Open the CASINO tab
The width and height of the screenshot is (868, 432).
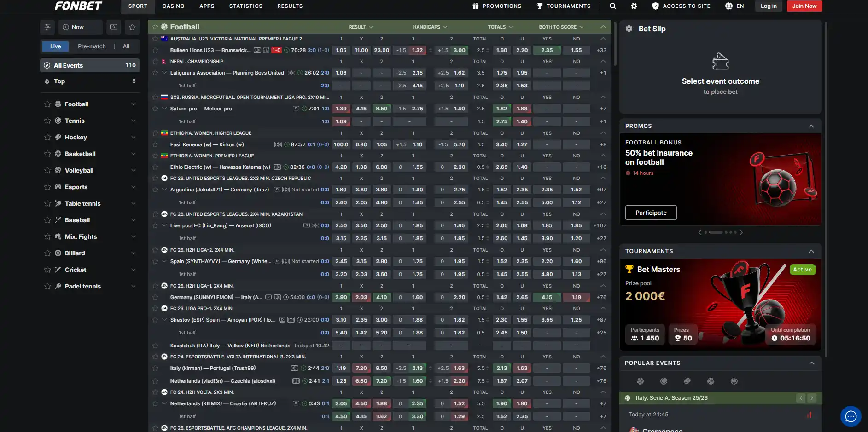point(174,6)
